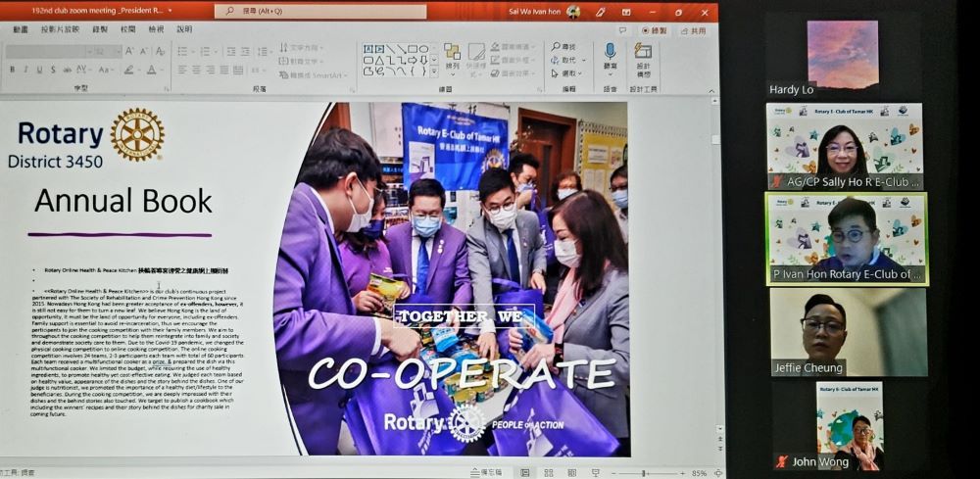Select Jeffie Cheung video tile in Zoom

click(x=849, y=332)
